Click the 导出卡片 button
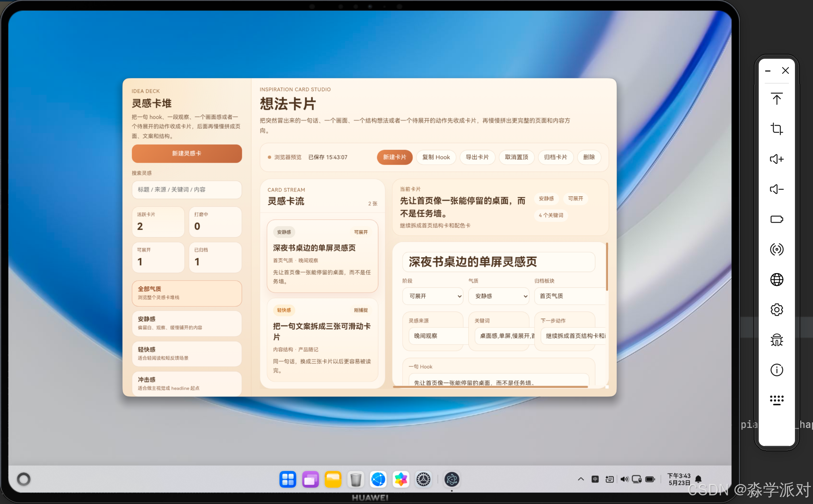813x504 pixels. [x=477, y=157]
